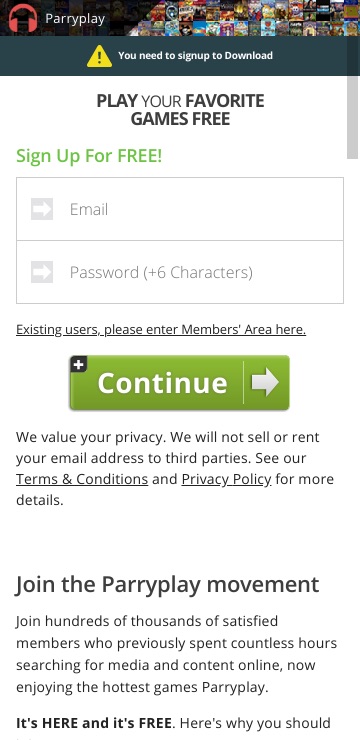
Task: Open the Terms & Conditions link
Action: pyautogui.click(x=82, y=479)
